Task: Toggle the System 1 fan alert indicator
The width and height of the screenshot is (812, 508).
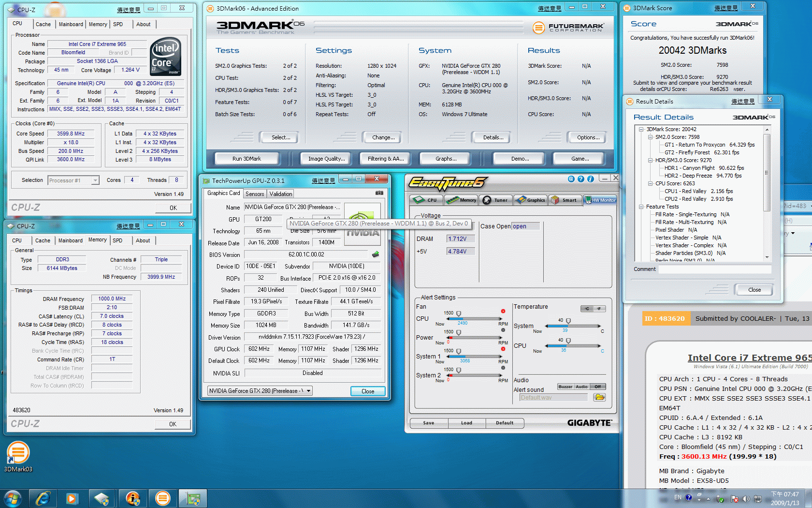Action: pos(503,349)
